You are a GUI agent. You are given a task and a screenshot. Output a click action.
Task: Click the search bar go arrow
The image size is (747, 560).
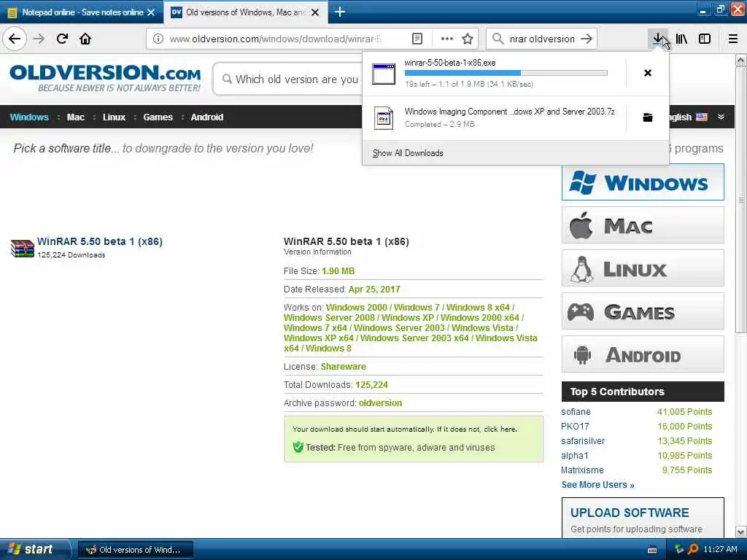point(587,39)
